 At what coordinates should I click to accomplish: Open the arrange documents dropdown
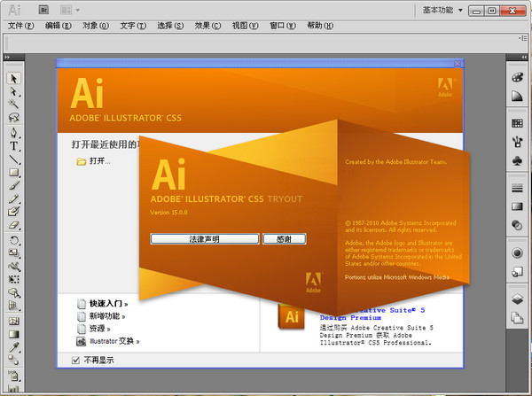click(x=69, y=10)
